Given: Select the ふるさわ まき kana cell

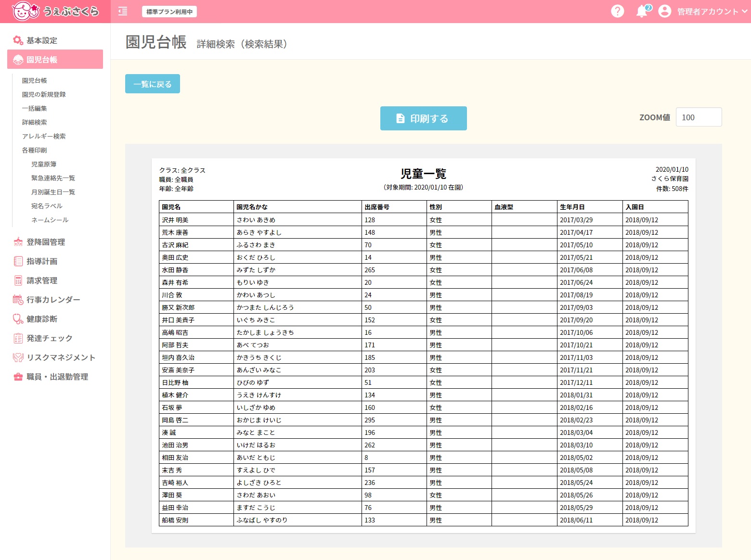Looking at the screenshot, I should coord(298,245).
